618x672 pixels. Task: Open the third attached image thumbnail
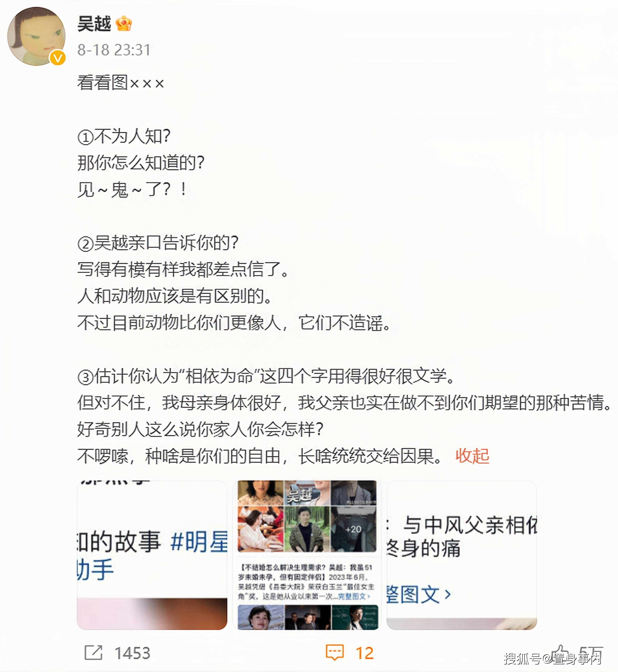pos(462,555)
